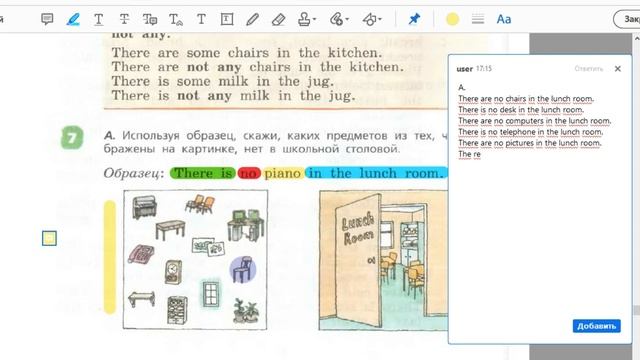Click the Lunch Room door picture

coord(383,260)
